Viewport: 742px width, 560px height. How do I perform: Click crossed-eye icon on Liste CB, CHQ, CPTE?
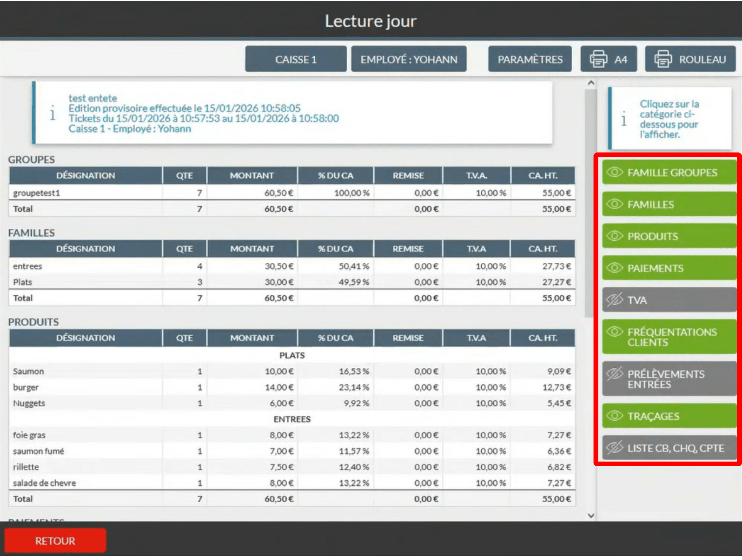coord(614,447)
